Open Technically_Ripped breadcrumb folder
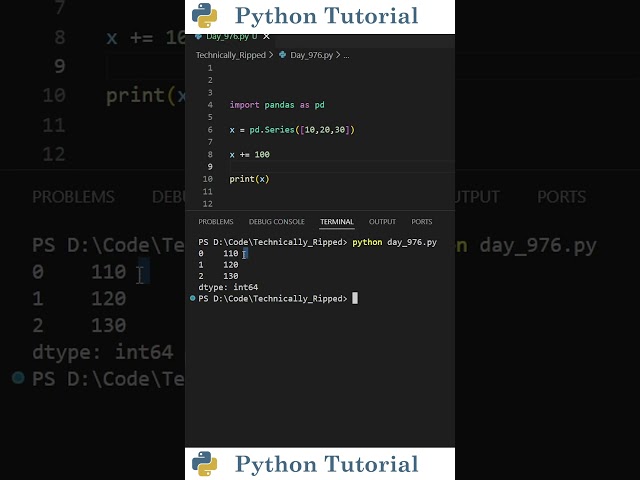This screenshot has width=640, height=480. 231,55
